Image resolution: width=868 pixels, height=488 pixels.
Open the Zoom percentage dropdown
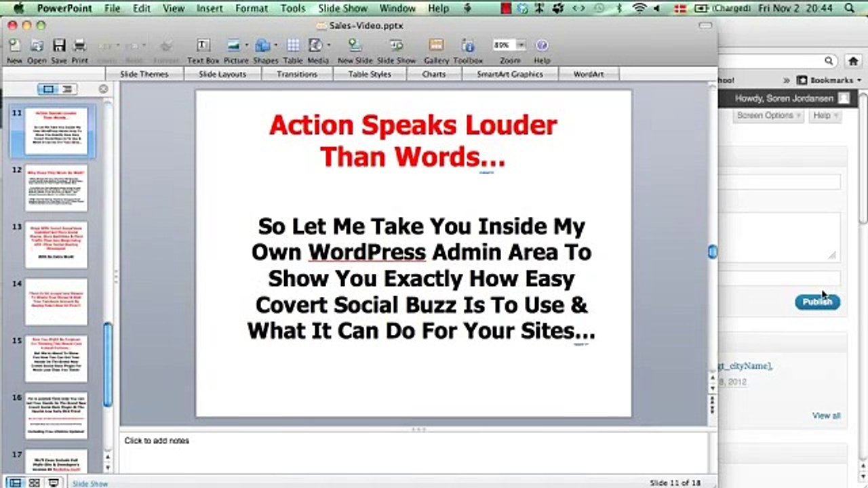tap(521, 45)
